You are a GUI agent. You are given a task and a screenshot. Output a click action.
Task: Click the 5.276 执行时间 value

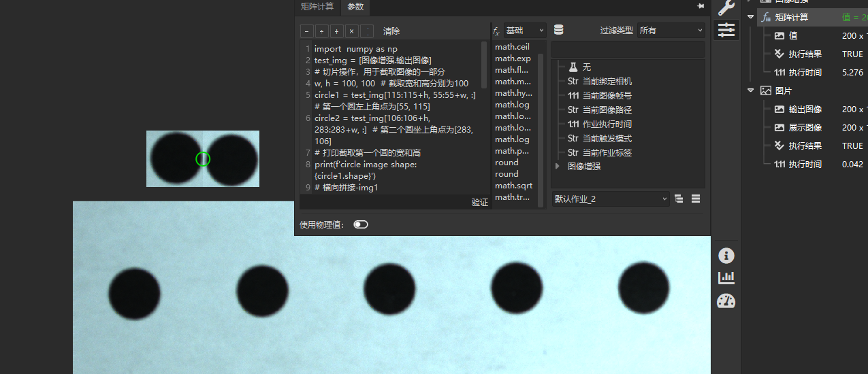[852, 72]
